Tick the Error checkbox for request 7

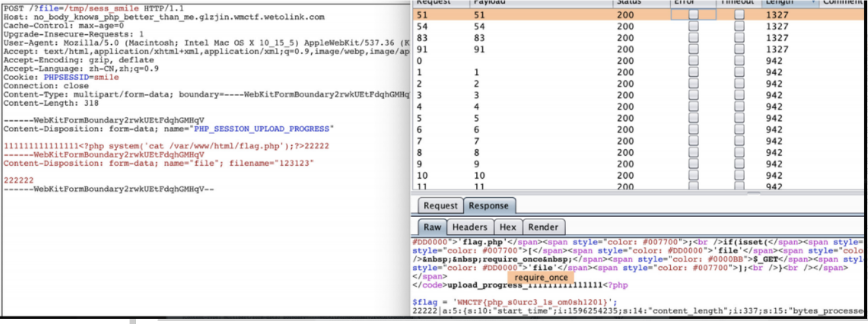pos(693,141)
